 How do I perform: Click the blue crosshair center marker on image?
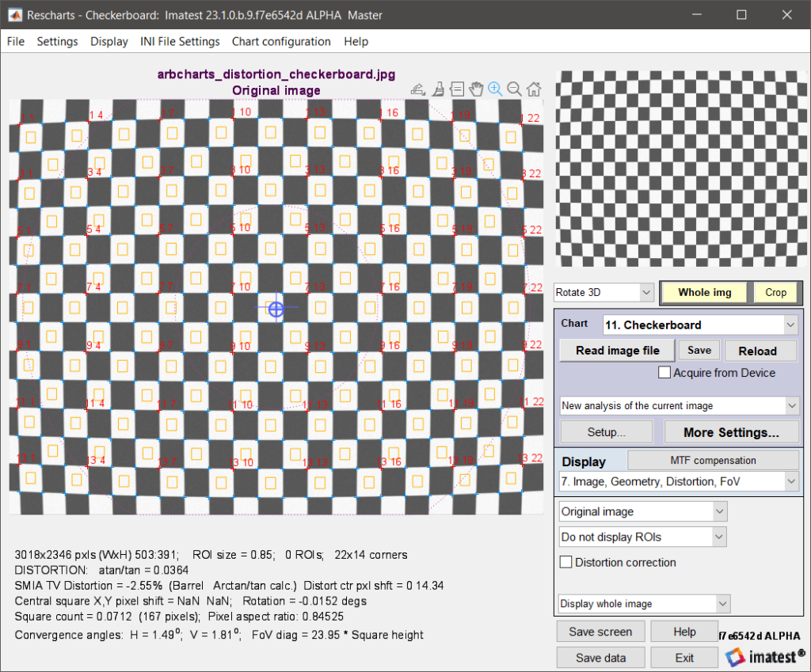point(276,309)
